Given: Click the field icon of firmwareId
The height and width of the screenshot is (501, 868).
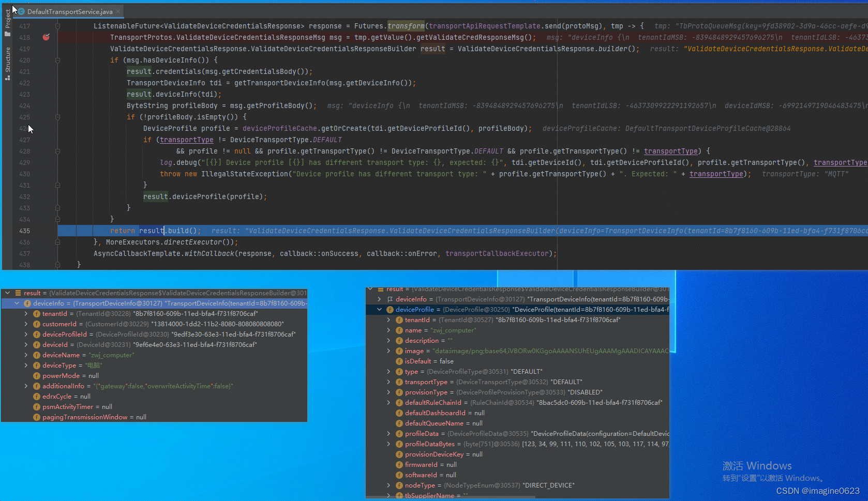Looking at the screenshot, I should pyautogui.click(x=399, y=465).
